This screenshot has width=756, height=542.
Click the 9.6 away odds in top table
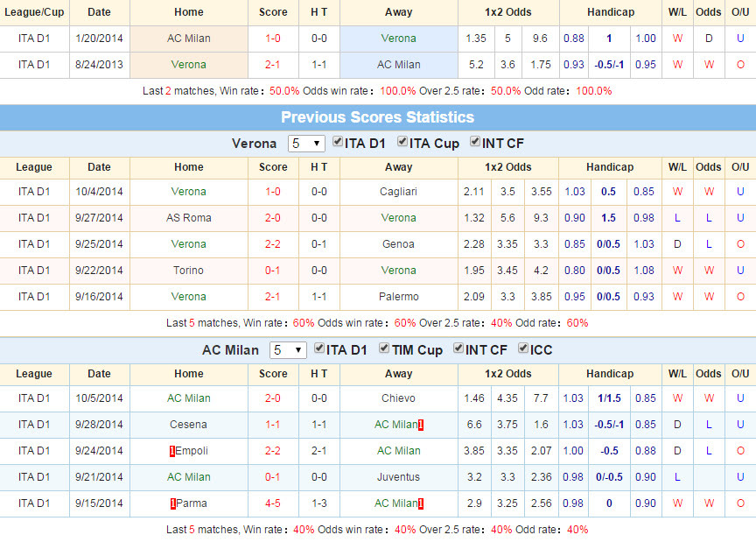[540, 39]
